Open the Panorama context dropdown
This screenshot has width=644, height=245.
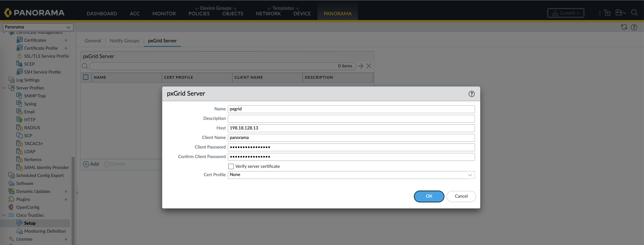coord(38,27)
